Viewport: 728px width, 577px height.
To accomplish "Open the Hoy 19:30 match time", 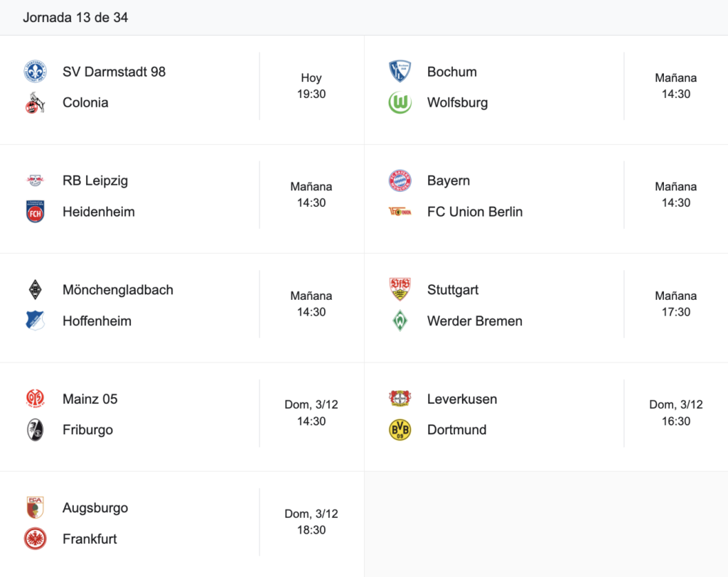I will 311,86.
